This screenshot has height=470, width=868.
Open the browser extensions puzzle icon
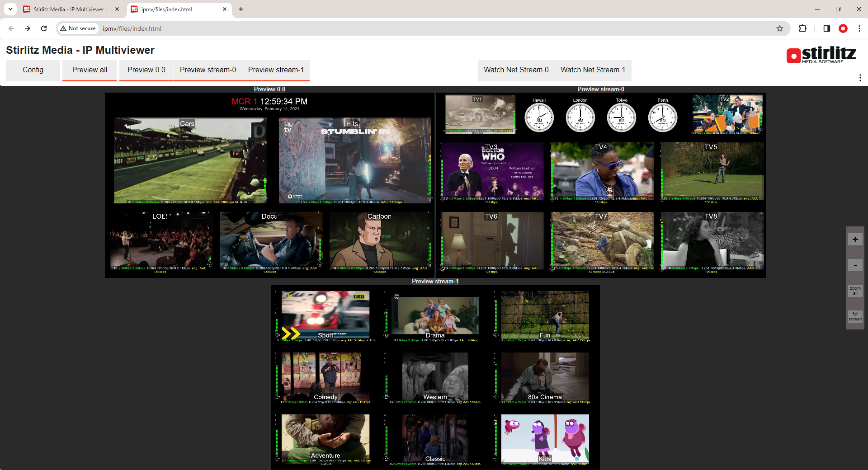tap(803, 28)
